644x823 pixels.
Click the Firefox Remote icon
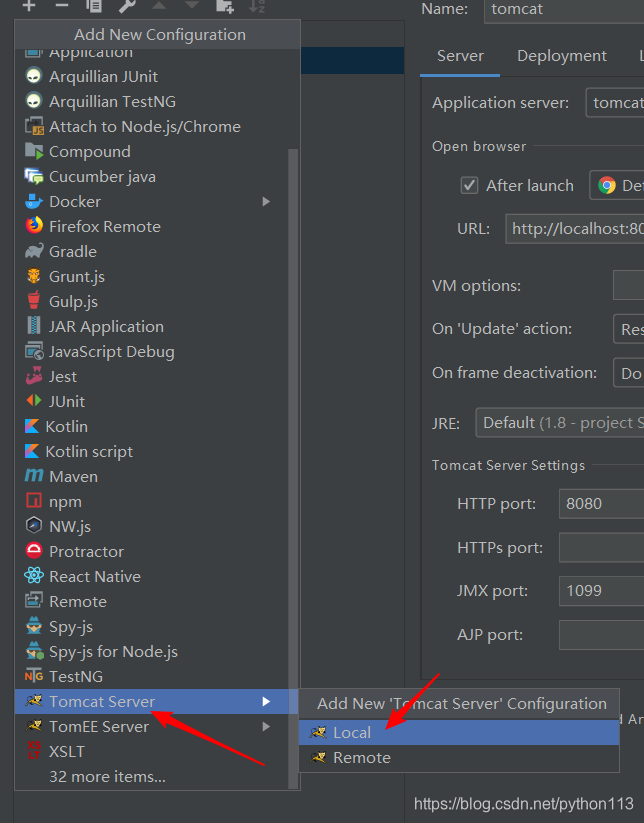point(34,226)
